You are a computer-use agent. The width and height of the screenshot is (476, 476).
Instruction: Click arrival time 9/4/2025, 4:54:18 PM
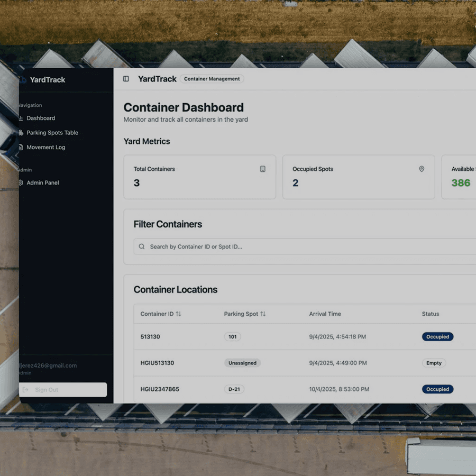coord(337,337)
